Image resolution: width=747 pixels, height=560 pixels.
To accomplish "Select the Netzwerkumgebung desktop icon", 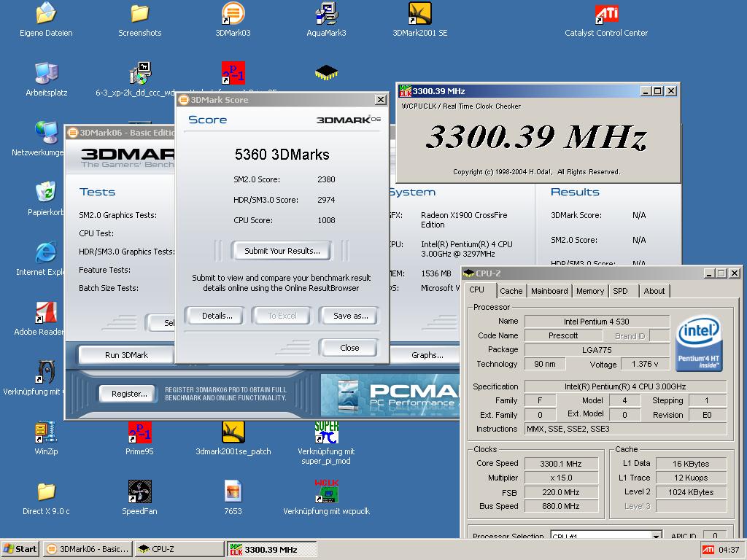I will pos(46,133).
